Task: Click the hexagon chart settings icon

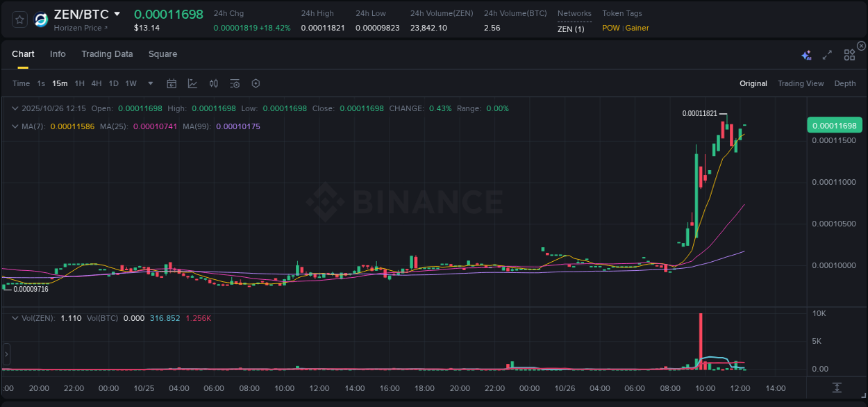Action: pyautogui.click(x=256, y=83)
